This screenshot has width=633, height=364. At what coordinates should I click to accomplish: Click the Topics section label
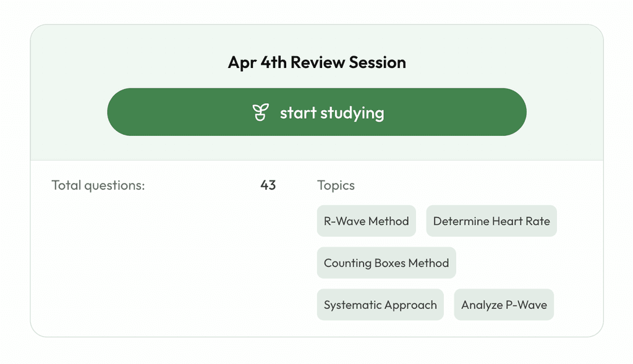point(334,185)
